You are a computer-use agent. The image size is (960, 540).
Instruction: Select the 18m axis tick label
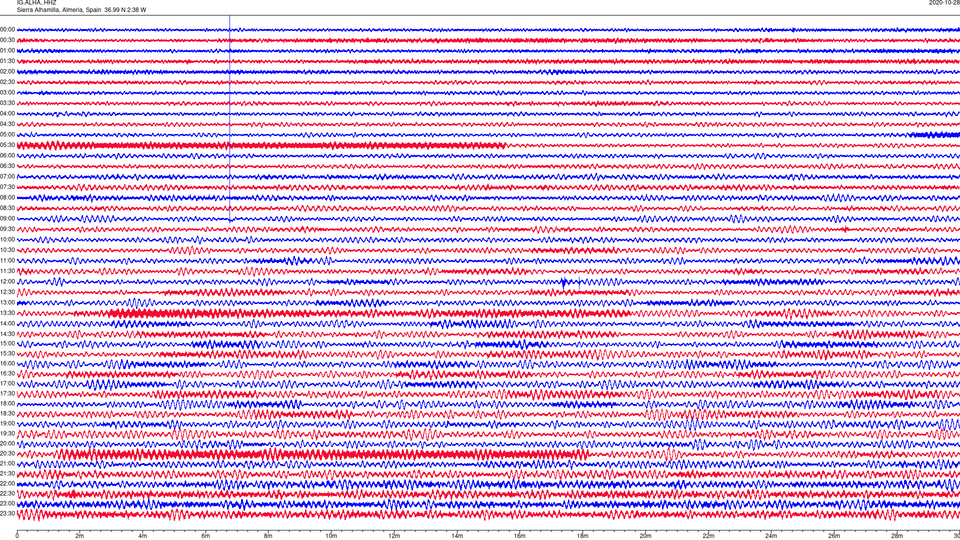[x=582, y=536]
